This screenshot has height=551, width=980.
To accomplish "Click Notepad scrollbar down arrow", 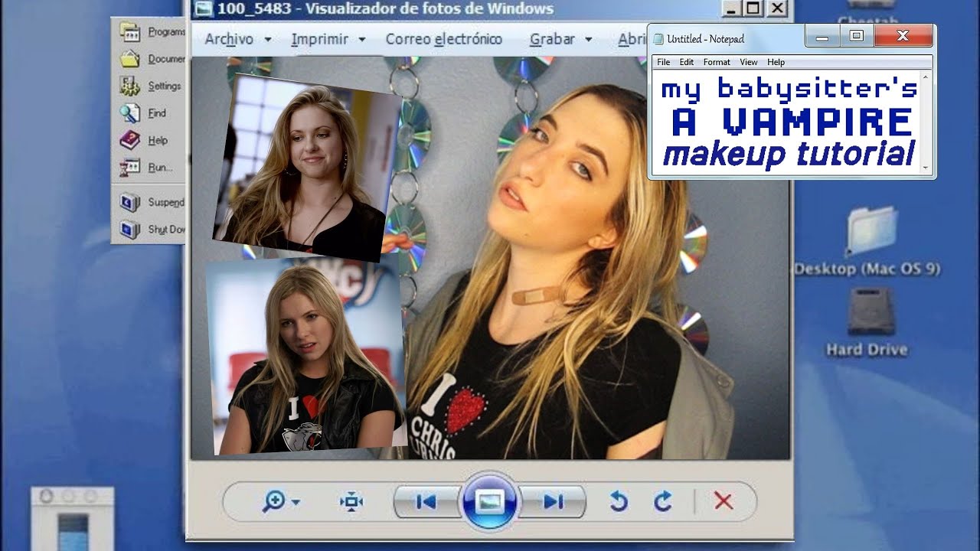I will [x=926, y=168].
